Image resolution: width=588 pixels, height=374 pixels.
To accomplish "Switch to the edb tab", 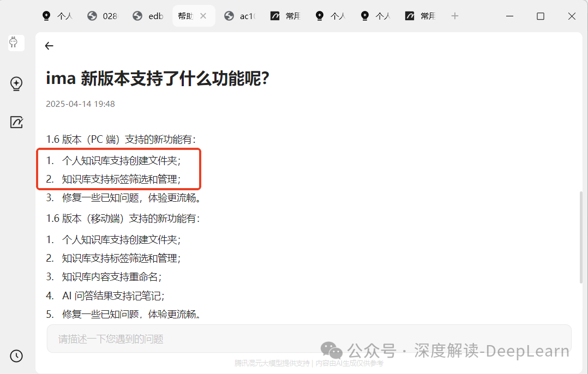I will coord(148,16).
